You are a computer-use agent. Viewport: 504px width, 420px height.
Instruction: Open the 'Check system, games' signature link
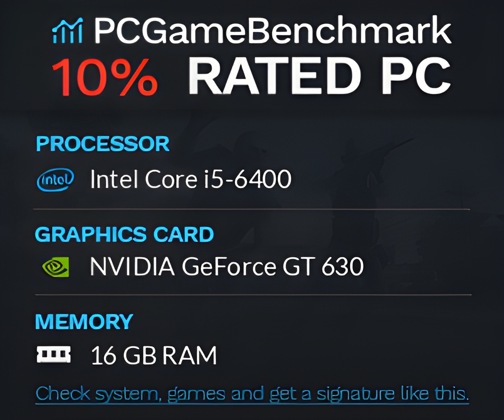point(252,394)
